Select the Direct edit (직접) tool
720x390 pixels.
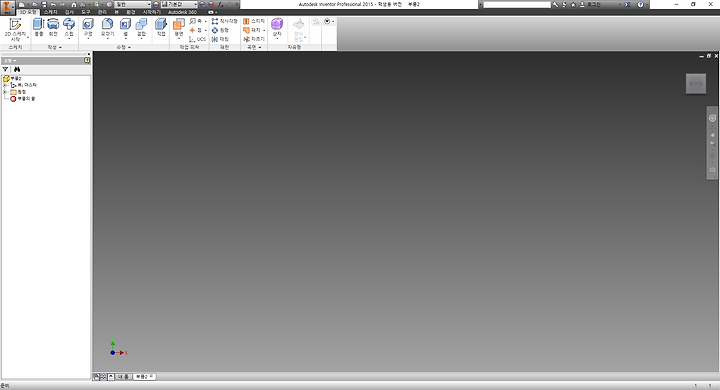click(161, 28)
